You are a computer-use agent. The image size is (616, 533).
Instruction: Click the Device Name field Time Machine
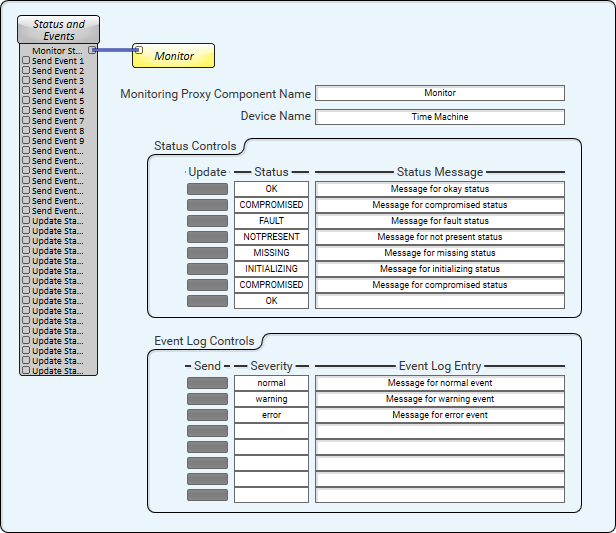[440, 117]
